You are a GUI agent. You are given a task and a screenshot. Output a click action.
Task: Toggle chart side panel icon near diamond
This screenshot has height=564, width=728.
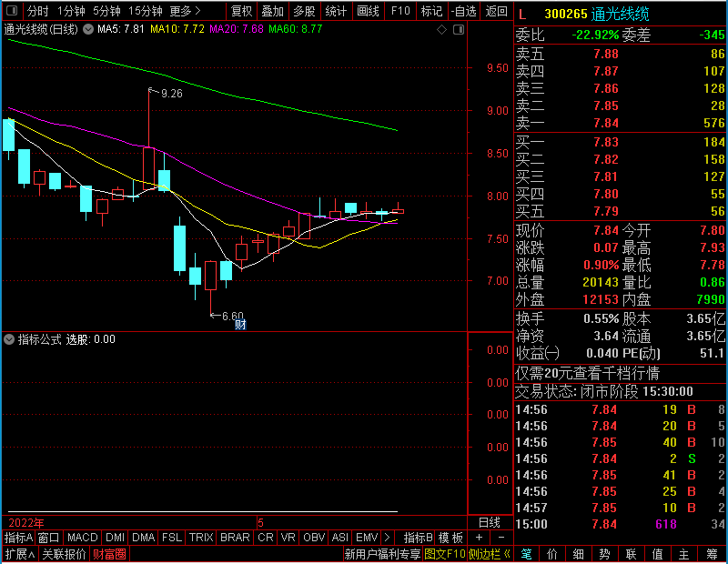459,30
